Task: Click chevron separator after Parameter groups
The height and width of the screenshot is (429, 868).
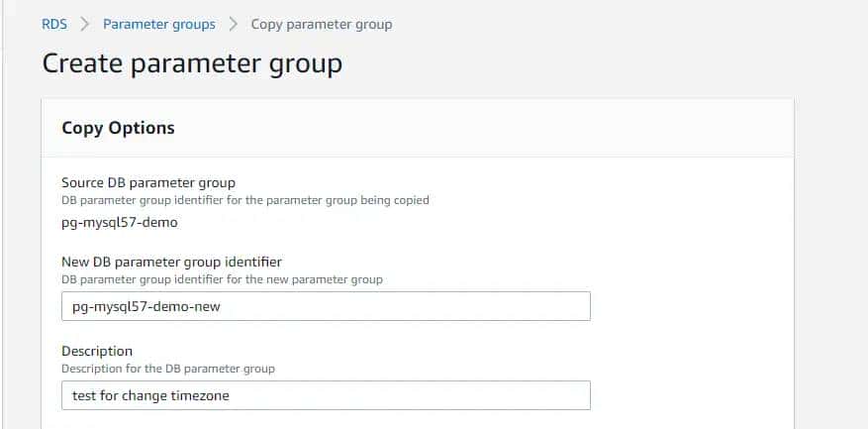Action: [x=233, y=24]
